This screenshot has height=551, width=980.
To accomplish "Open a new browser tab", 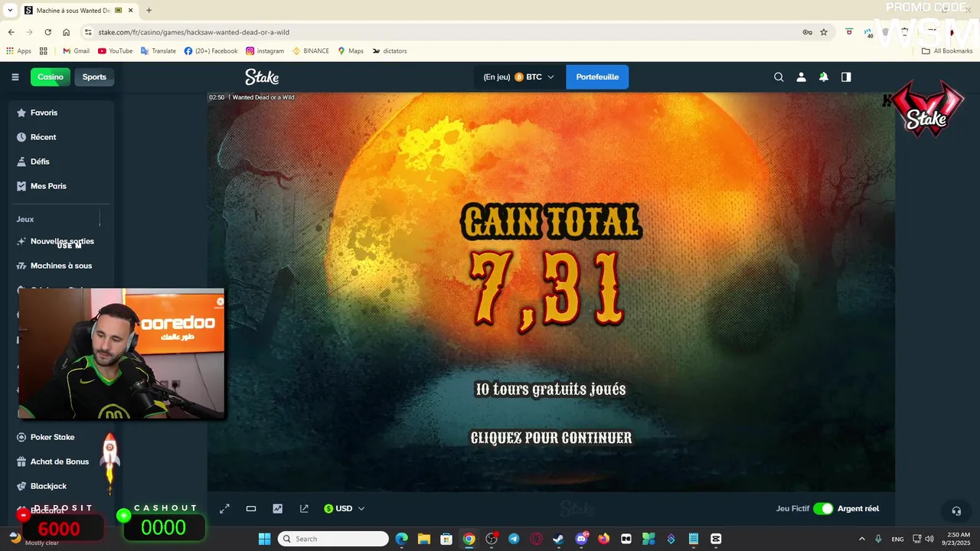I will point(149,10).
